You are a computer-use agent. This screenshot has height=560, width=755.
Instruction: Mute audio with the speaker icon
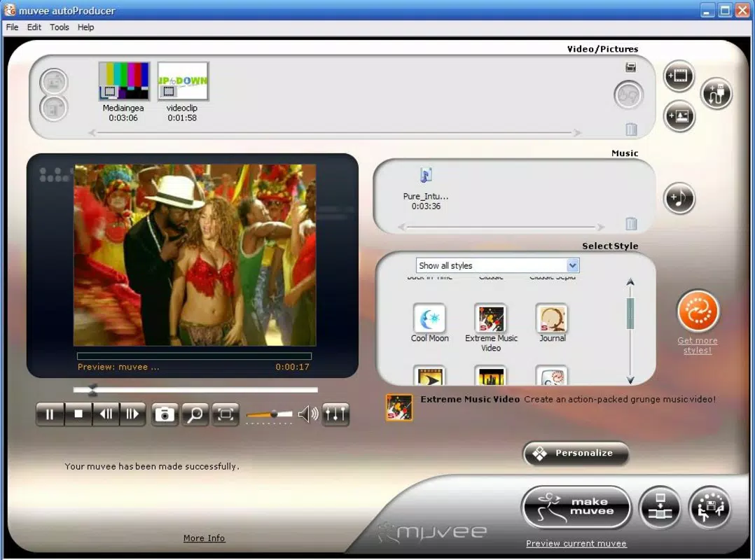coord(307,414)
